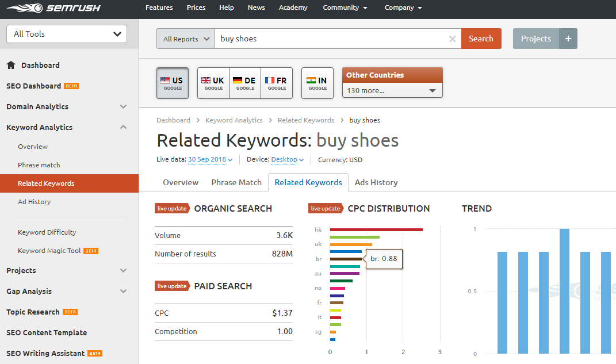Open Ad History in sidebar
The height and width of the screenshot is (364, 616).
34,202
